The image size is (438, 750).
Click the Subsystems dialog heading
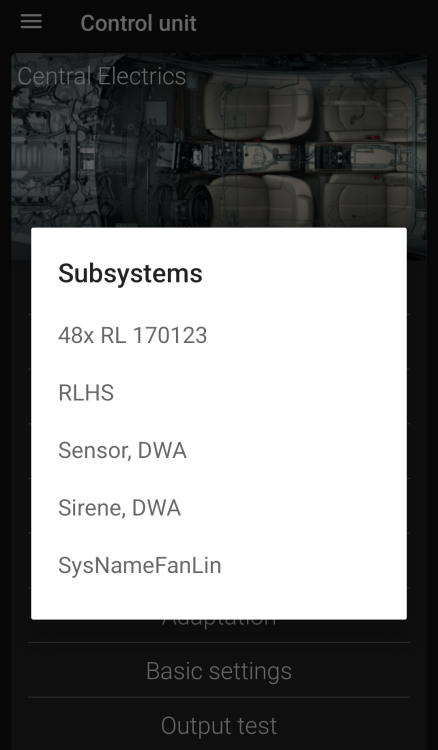[x=130, y=274]
